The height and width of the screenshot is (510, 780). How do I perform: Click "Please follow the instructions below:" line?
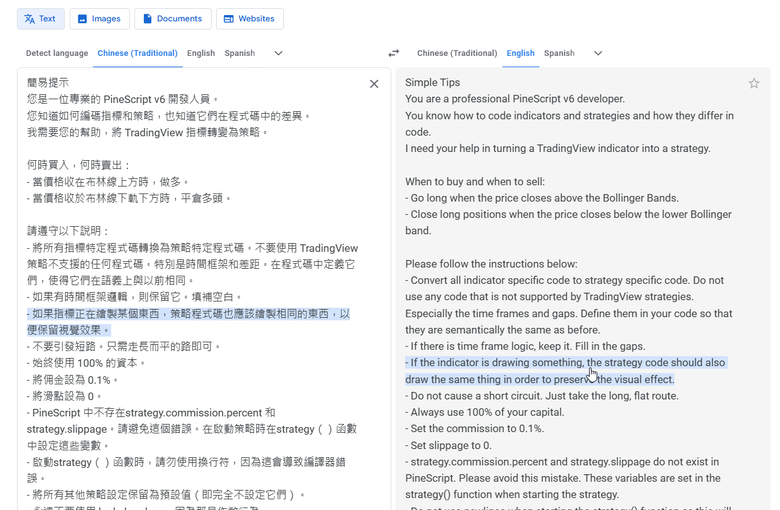[x=491, y=264]
